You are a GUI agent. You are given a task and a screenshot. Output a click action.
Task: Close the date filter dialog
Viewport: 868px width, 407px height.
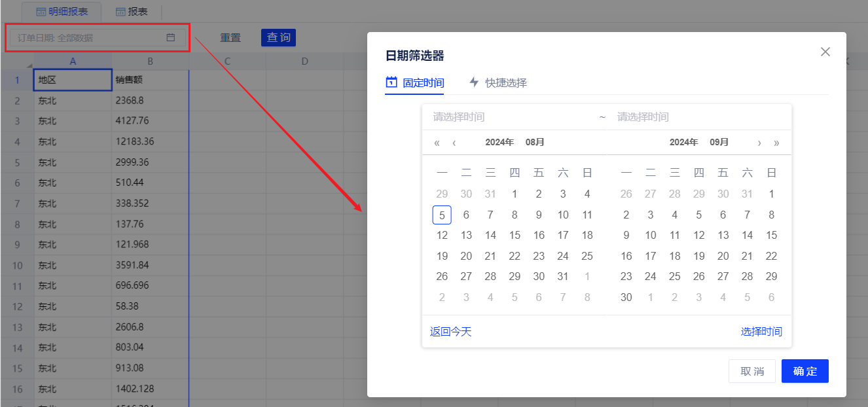(825, 52)
